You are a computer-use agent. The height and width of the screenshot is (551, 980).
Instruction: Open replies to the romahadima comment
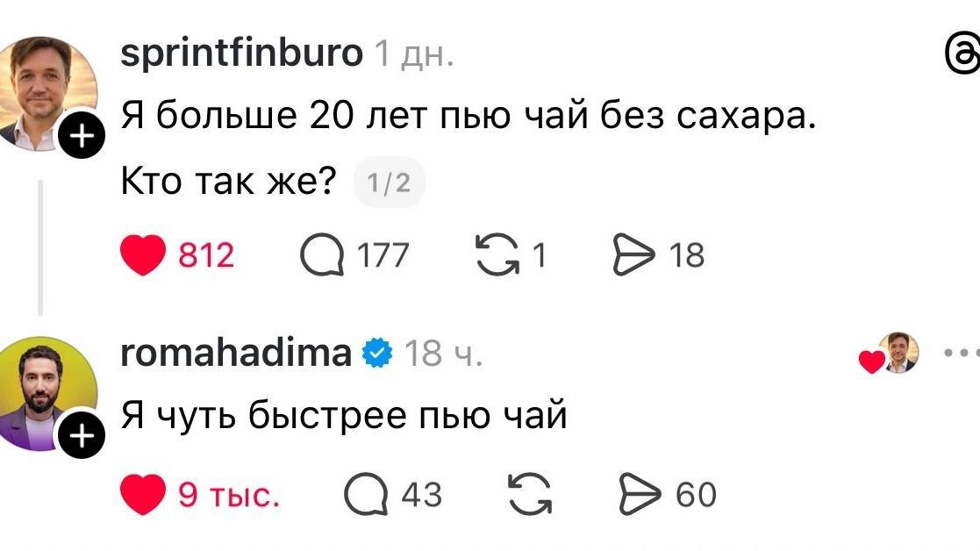[367, 495]
